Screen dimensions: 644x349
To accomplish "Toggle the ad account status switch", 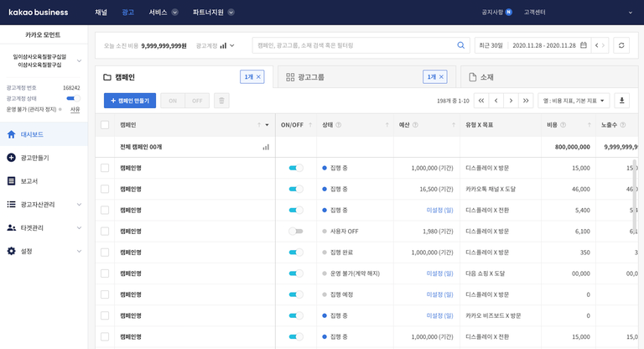I will (73, 98).
